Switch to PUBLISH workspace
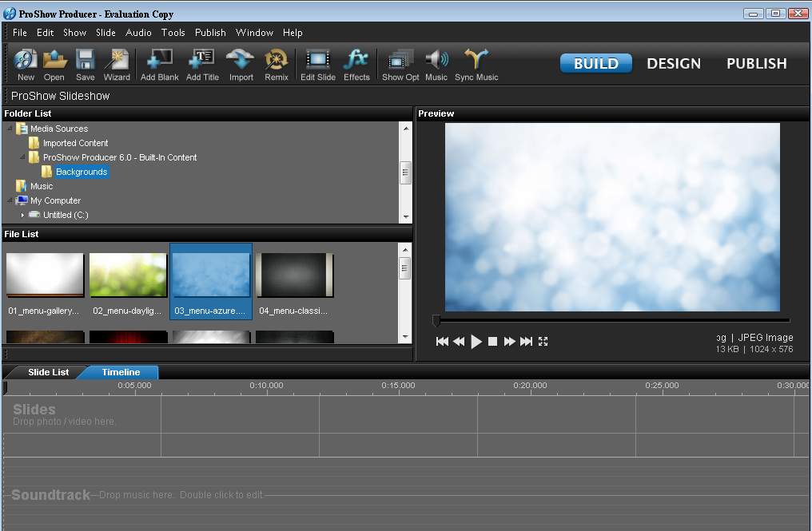The width and height of the screenshot is (812, 531). tap(757, 63)
